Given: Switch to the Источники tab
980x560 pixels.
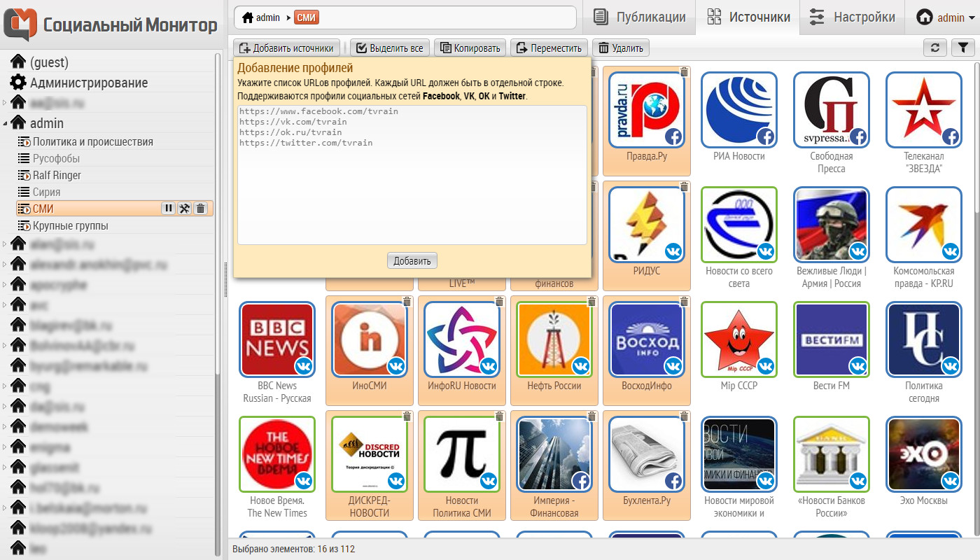Looking at the screenshot, I should [x=748, y=17].
